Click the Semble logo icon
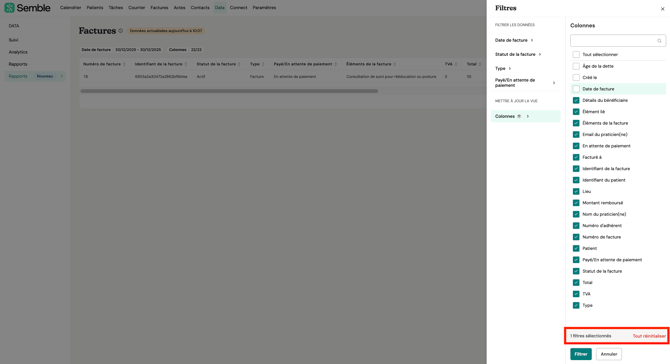This screenshot has width=670, height=364. coord(9,8)
